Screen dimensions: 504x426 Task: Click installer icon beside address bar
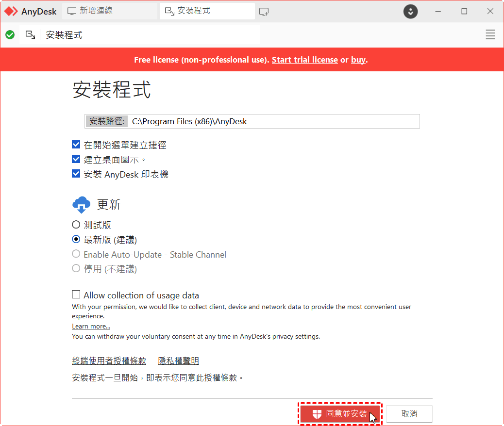[30, 35]
